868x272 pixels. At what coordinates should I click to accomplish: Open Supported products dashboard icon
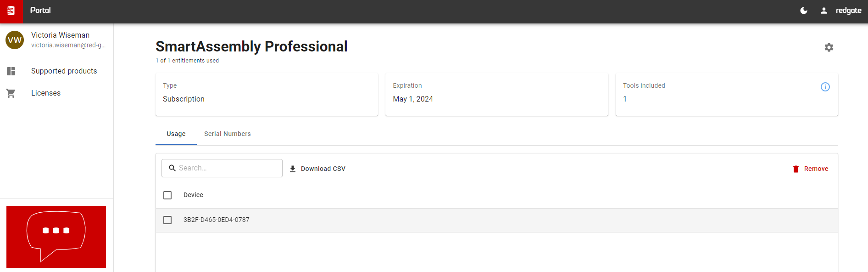11,71
